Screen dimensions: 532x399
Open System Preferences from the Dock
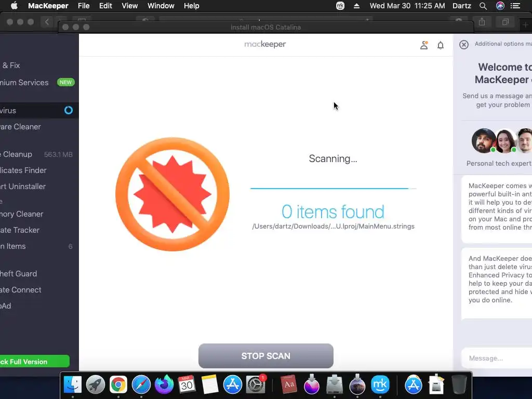point(256,384)
